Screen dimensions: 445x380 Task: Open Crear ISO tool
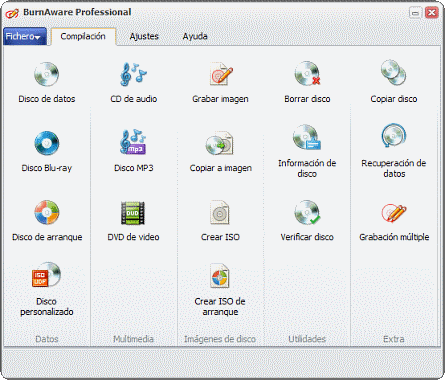pos(220,221)
